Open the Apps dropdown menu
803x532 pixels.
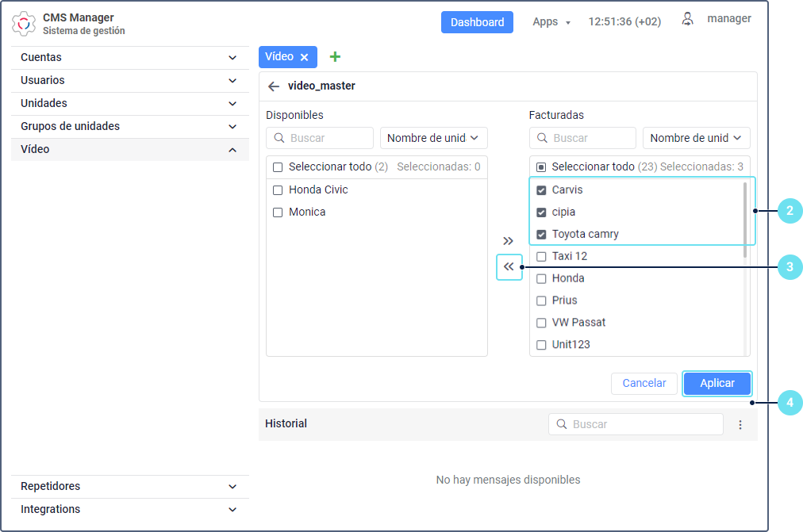551,22
